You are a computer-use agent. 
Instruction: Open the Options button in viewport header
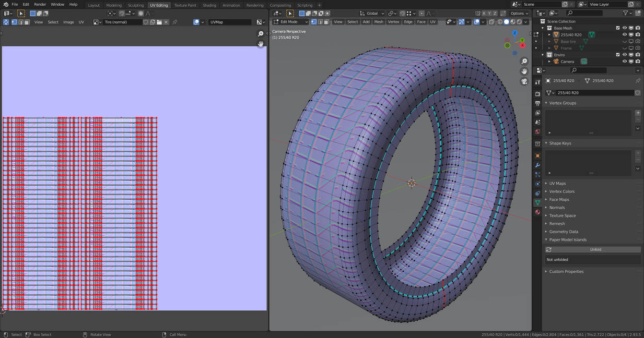[519, 13]
